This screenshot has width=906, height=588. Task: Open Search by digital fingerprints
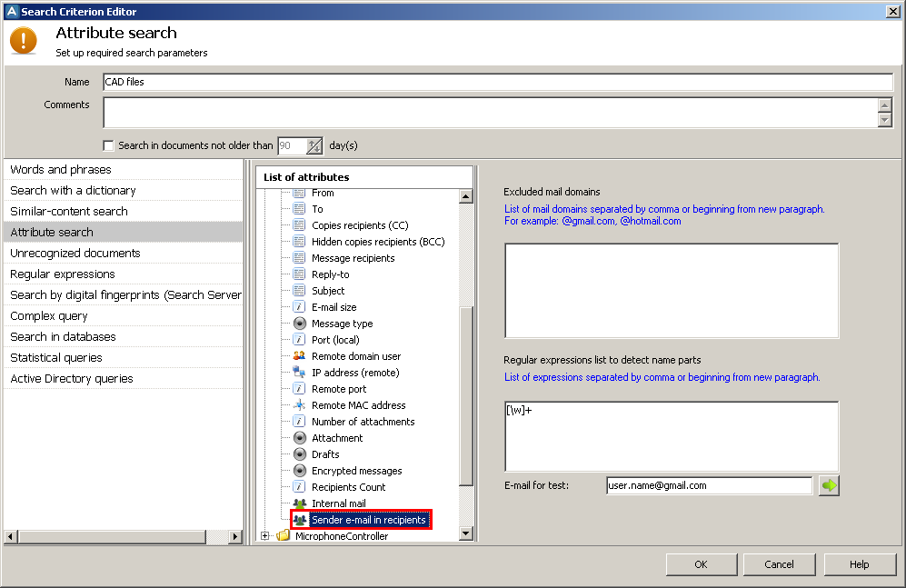(123, 295)
